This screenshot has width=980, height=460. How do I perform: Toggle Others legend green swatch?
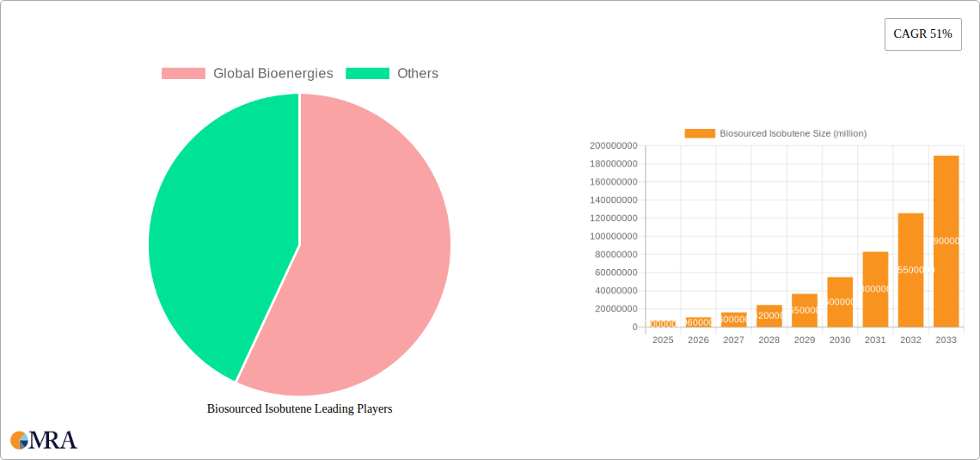click(x=368, y=73)
